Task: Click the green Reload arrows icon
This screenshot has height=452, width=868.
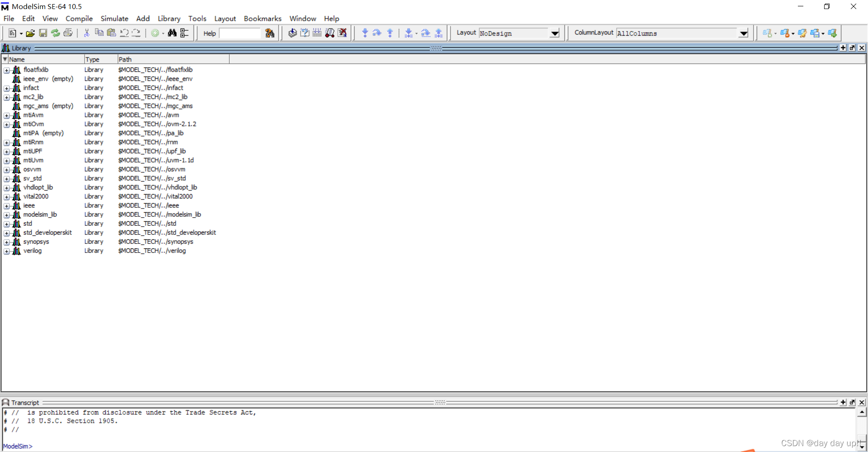Action: (x=55, y=33)
